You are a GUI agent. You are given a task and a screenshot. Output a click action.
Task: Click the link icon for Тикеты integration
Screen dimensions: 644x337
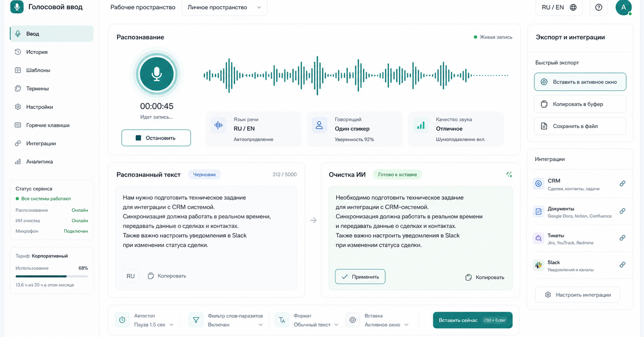coord(622,238)
